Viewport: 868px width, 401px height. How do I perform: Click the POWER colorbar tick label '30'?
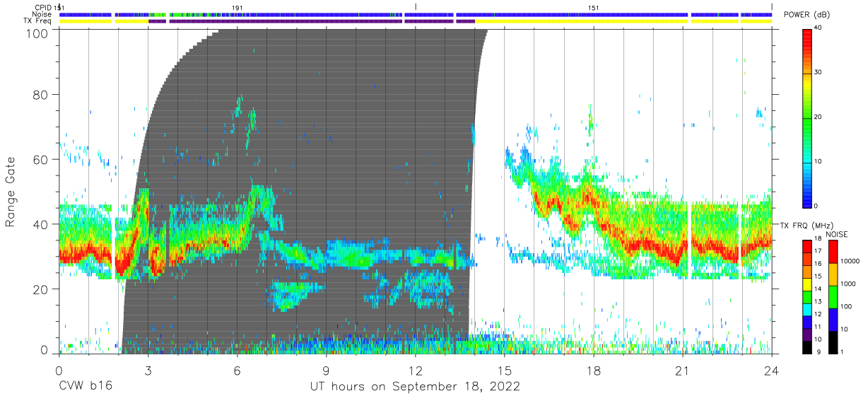(x=819, y=72)
